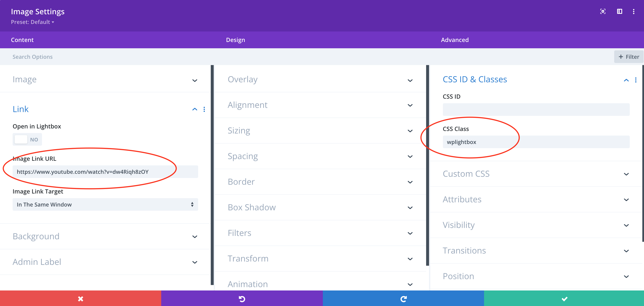This screenshot has width=644, height=306.
Task: Open the Preset: Default dropdown
Action: click(x=33, y=22)
